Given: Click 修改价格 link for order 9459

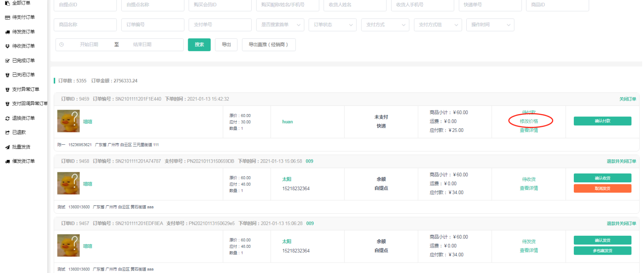Looking at the screenshot, I should (529, 121).
